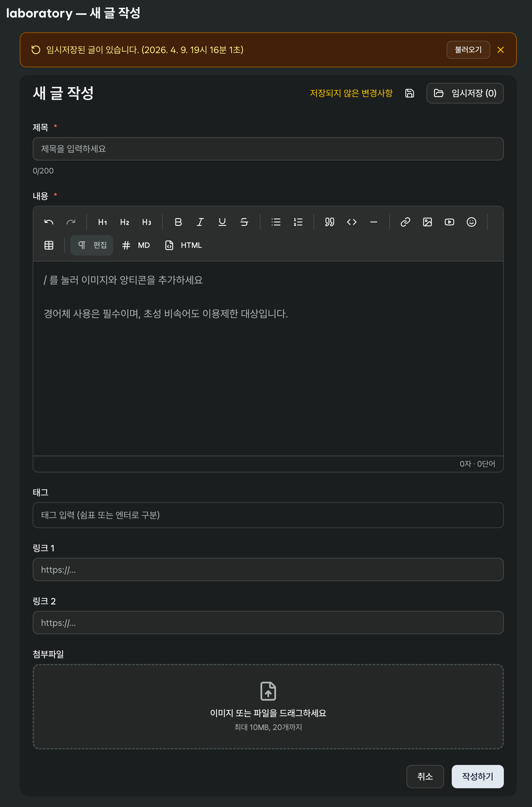This screenshot has width=532, height=807.
Task: Switch to MD markdown mode
Action: click(x=136, y=245)
